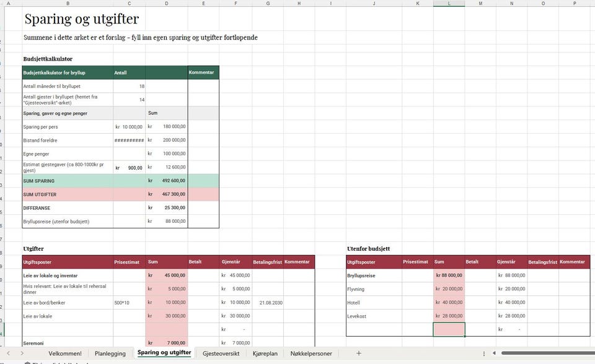Open the Planlegging sheet tab
The height and width of the screenshot is (364, 595).
[x=110, y=353]
